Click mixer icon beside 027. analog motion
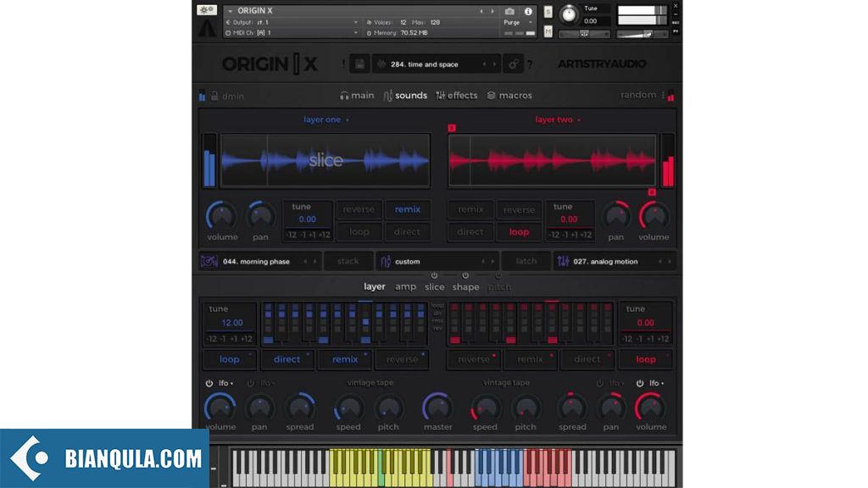This screenshot has height=488, width=868. [x=563, y=261]
